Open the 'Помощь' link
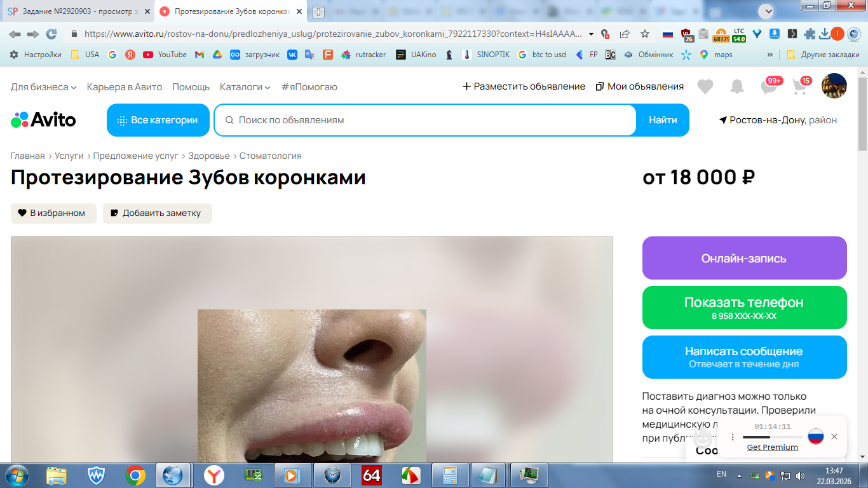The width and height of the screenshot is (868, 488). coord(191,86)
